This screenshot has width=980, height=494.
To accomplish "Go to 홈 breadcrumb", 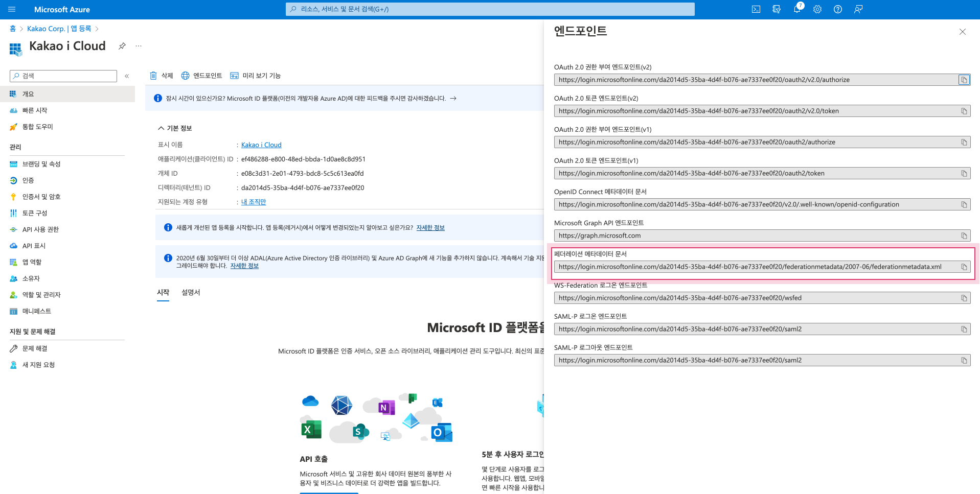I will [13, 29].
